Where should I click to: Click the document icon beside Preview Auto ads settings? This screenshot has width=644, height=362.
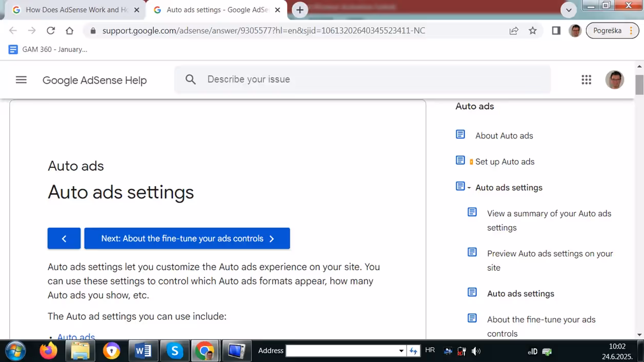click(472, 252)
